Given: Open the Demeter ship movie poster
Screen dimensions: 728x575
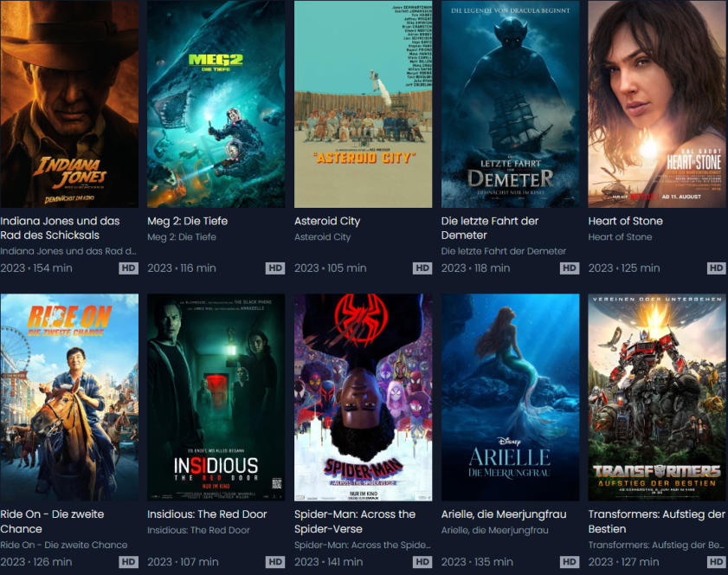Looking at the screenshot, I should point(510,104).
